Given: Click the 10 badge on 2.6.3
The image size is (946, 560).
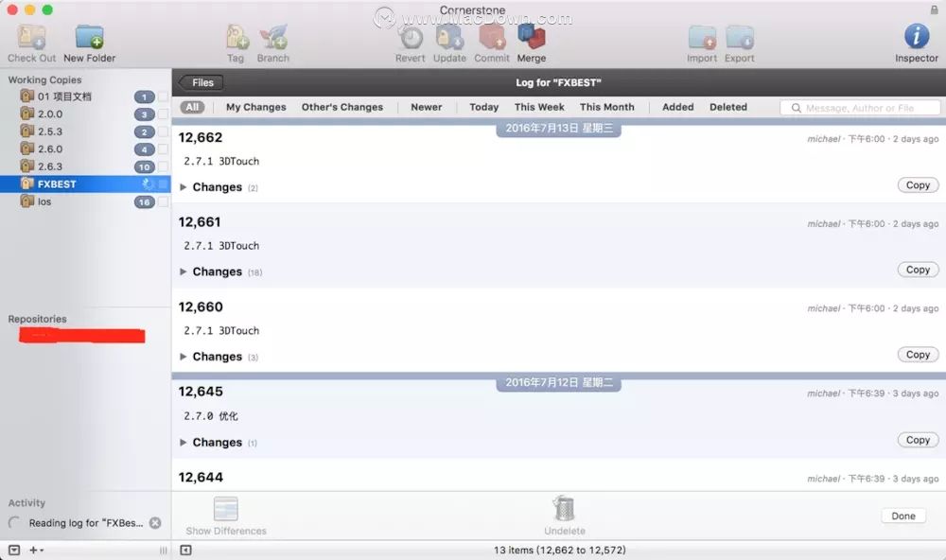Looking at the screenshot, I should [144, 167].
